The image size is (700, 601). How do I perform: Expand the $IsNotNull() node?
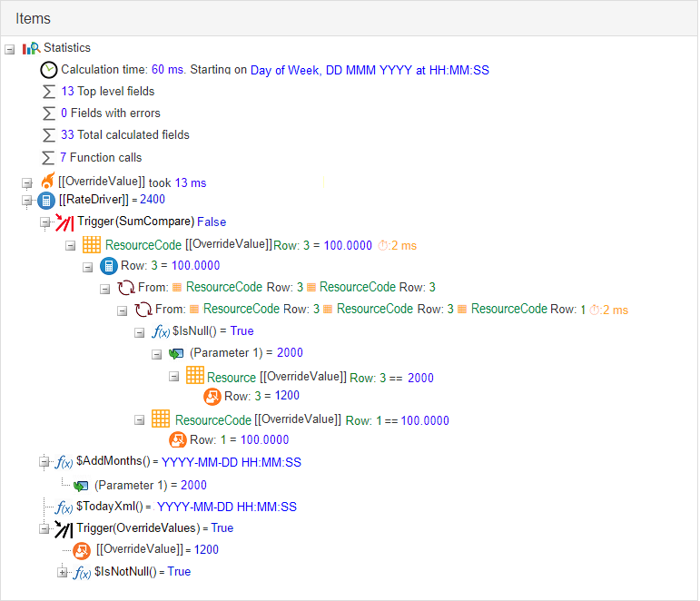63,572
